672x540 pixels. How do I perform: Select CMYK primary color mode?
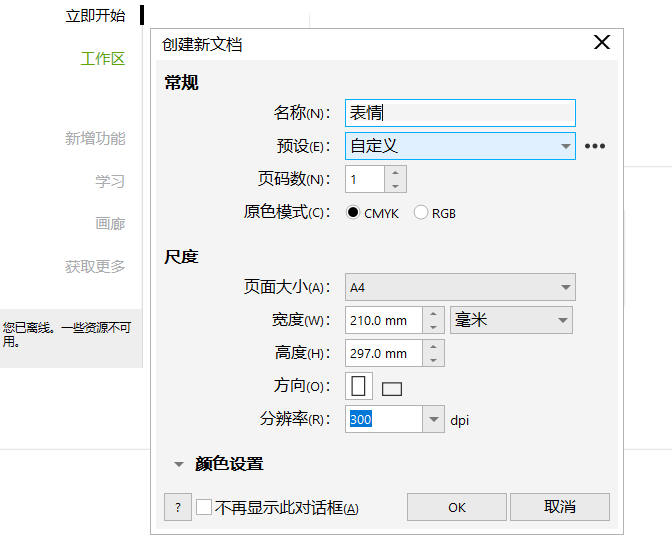(353, 213)
